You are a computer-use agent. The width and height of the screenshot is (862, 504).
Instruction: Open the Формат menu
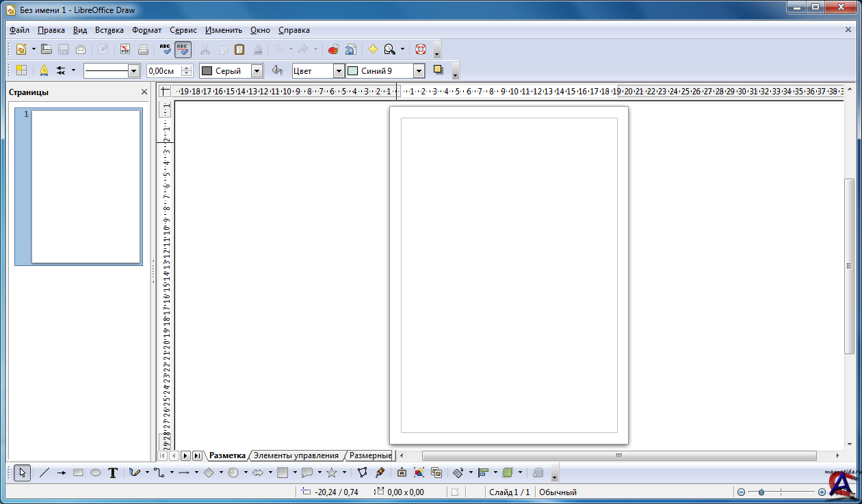(146, 30)
